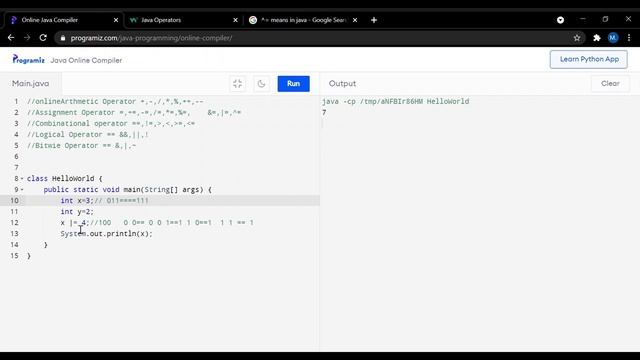The image size is (640, 360).
Task: Close the Java Operators tab
Action: (x=236, y=20)
